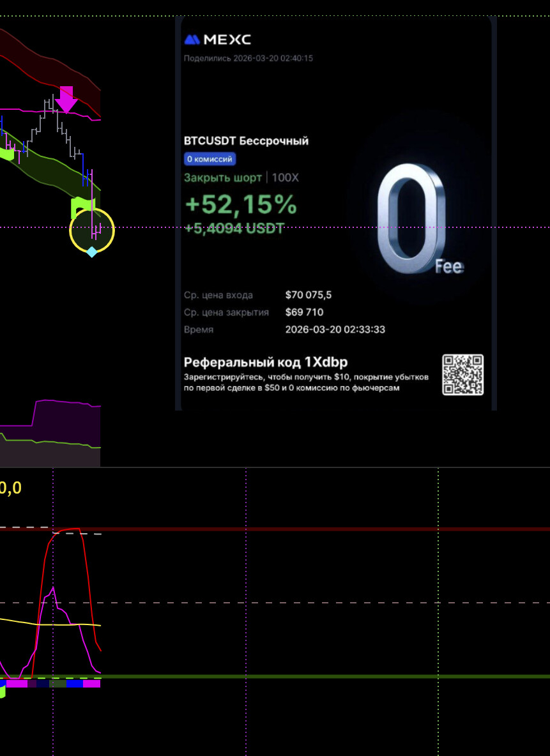This screenshot has height=756, width=550.
Task: Click the bright green flag marker near the circle
Action: pos(81,204)
